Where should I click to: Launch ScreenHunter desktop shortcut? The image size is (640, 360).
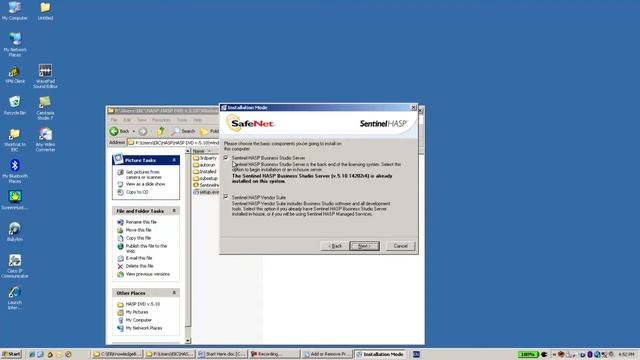[x=15, y=200]
